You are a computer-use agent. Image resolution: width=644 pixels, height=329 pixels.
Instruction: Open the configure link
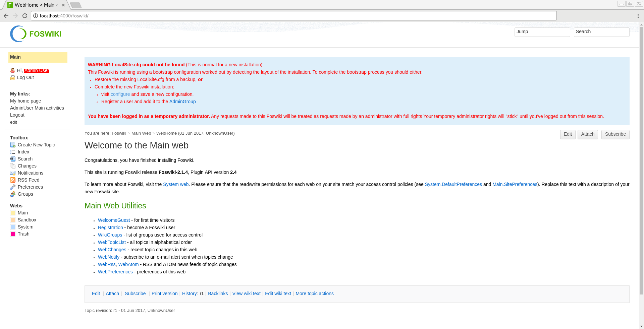(x=120, y=94)
